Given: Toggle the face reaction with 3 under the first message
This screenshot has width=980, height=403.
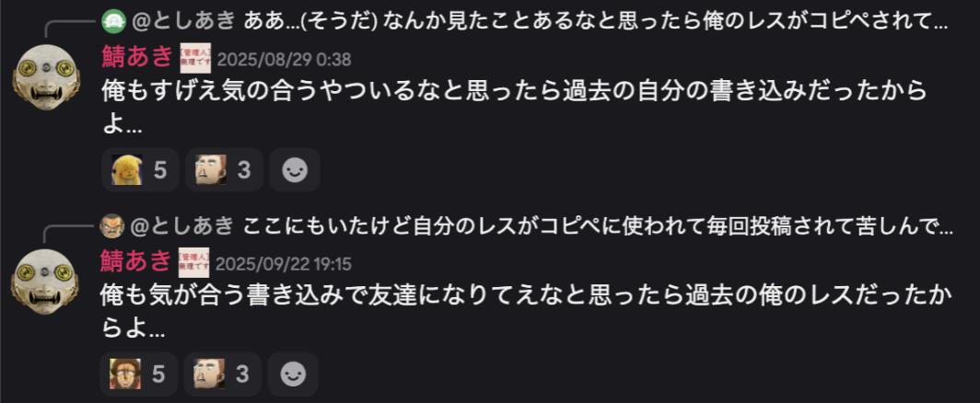Looking at the screenshot, I should point(224,170).
